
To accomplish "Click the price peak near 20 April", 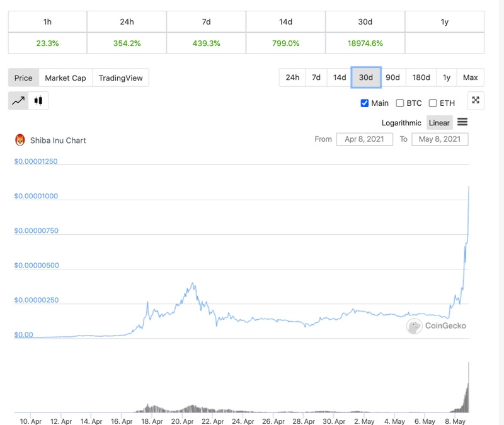I will point(193,283).
